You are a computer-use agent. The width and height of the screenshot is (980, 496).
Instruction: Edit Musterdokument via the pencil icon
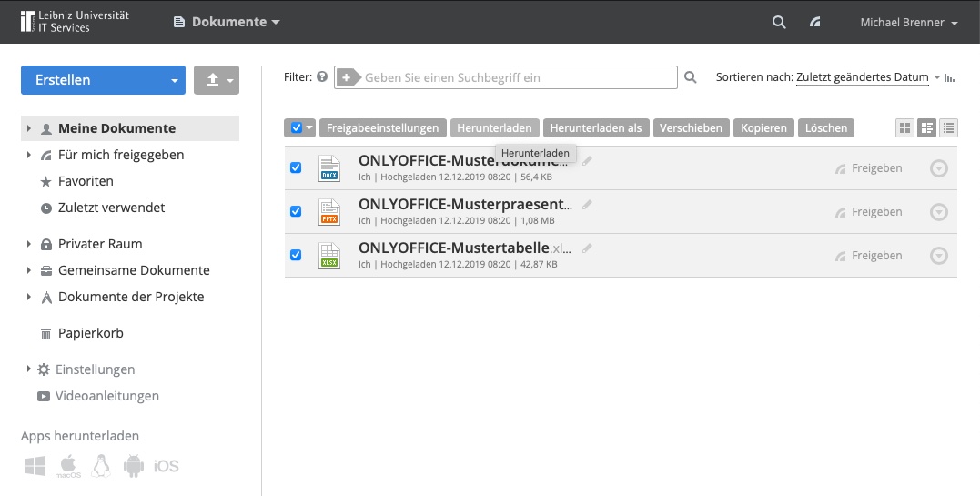tap(587, 161)
